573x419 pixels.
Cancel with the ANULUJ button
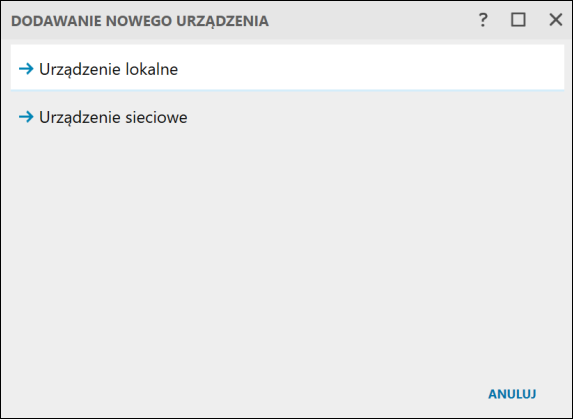(x=512, y=394)
